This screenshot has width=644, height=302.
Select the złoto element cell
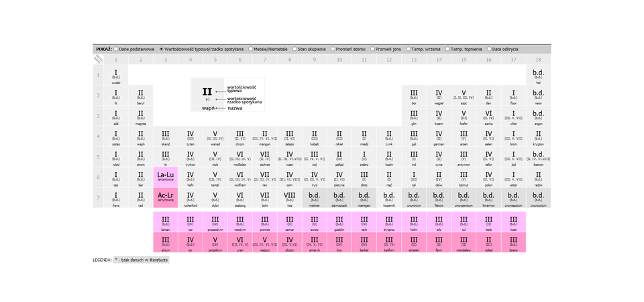[364, 177]
